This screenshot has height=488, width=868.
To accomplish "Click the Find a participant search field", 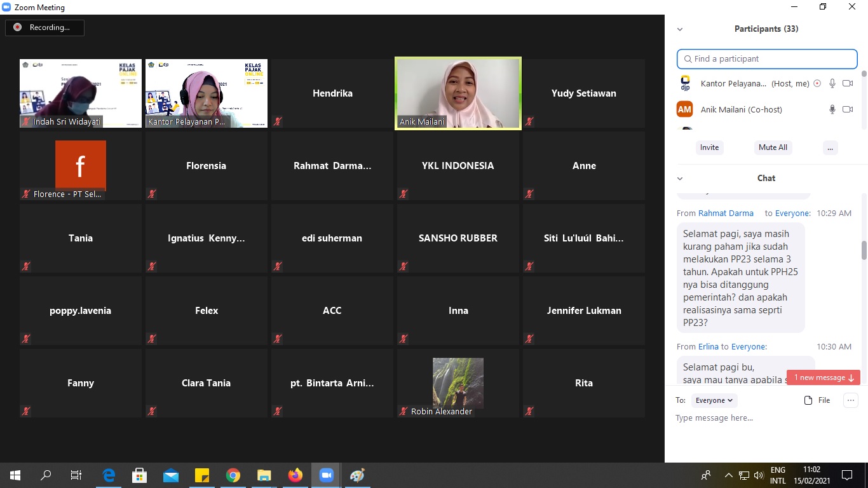I will (767, 58).
